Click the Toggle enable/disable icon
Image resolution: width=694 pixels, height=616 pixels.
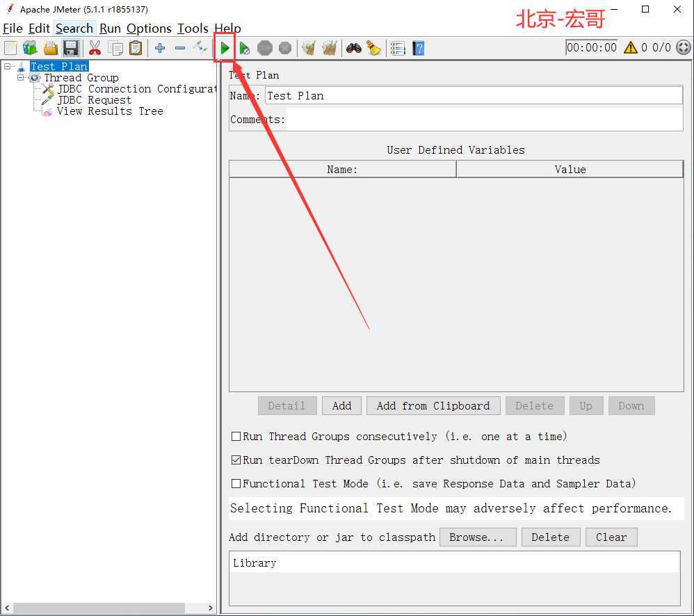(200, 47)
